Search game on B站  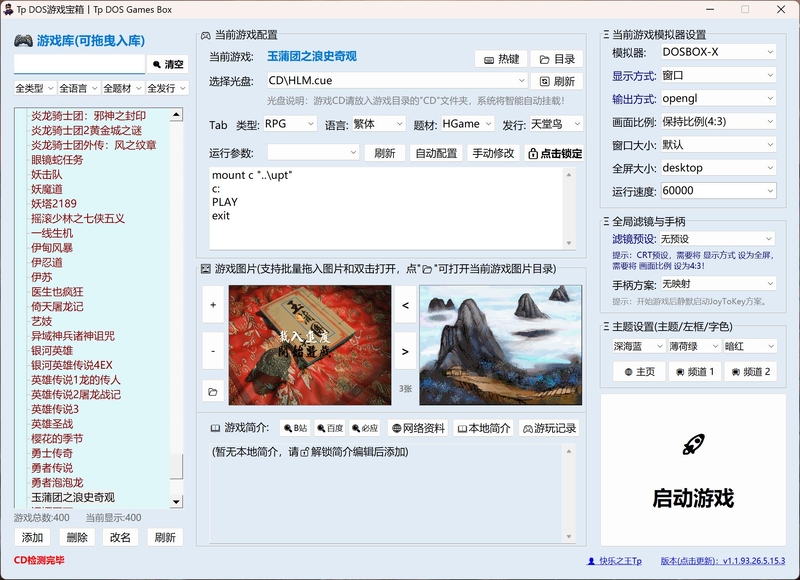pyautogui.click(x=295, y=428)
